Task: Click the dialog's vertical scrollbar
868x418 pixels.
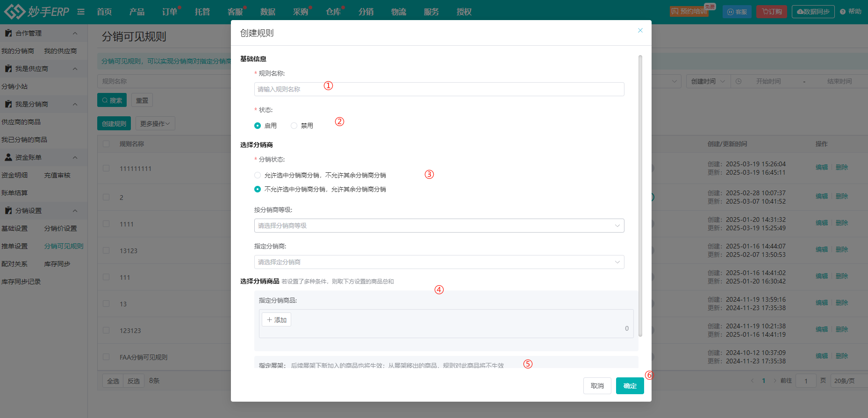Action: coord(640,195)
